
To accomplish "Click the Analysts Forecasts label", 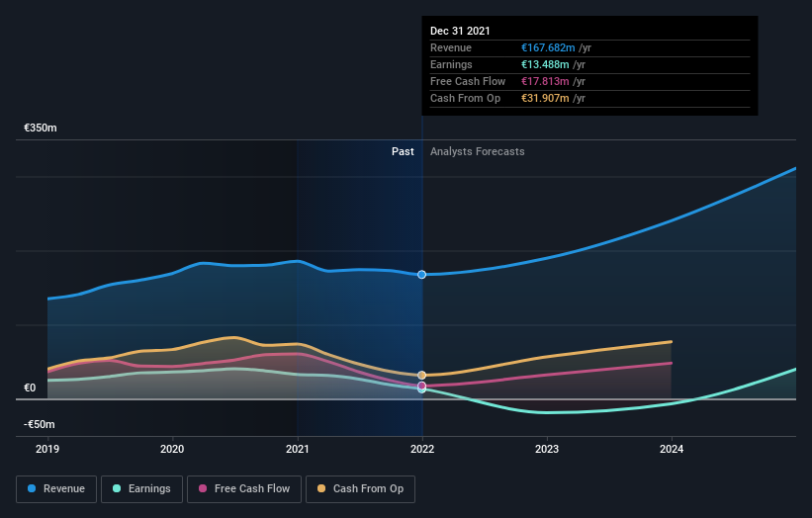I will tap(478, 151).
